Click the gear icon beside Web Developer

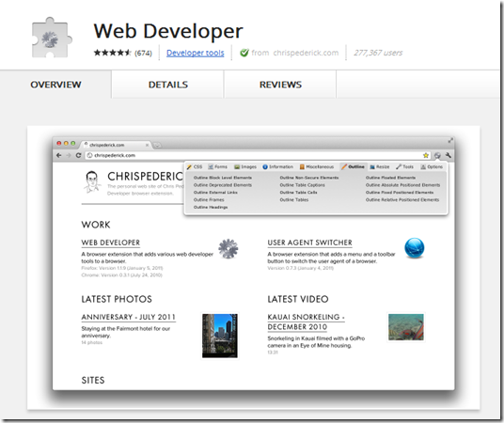click(x=228, y=248)
